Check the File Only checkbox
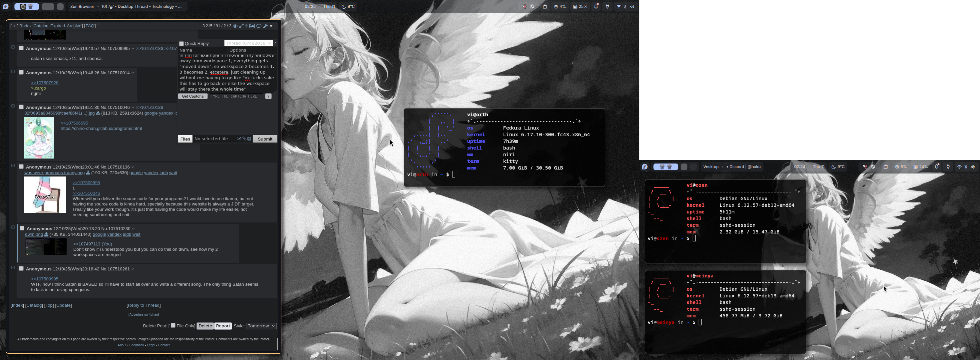980x360 pixels. click(x=173, y=325)
